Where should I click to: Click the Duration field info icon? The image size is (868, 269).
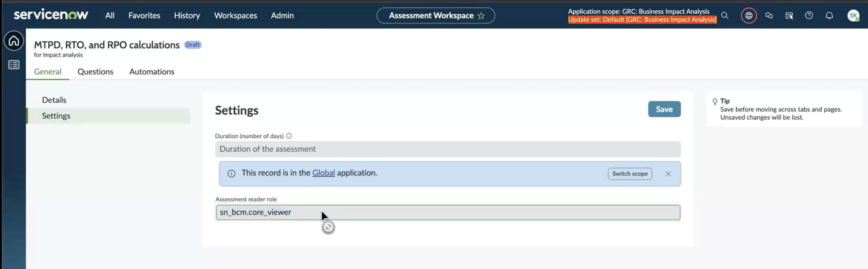[289, 136]
